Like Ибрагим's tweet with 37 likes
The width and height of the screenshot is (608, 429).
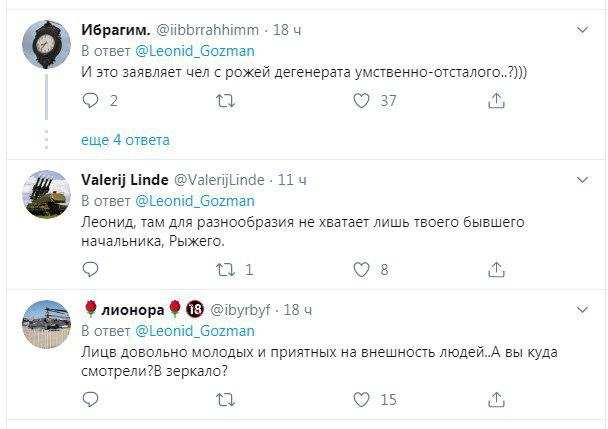point(363,100)
